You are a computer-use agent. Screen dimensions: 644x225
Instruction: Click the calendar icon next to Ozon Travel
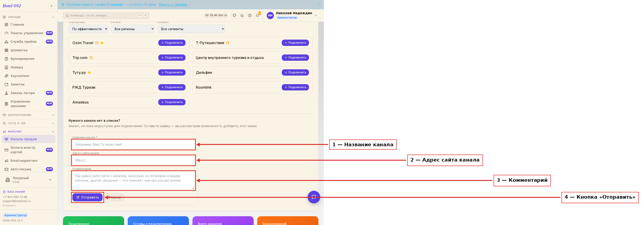[97, 43]
